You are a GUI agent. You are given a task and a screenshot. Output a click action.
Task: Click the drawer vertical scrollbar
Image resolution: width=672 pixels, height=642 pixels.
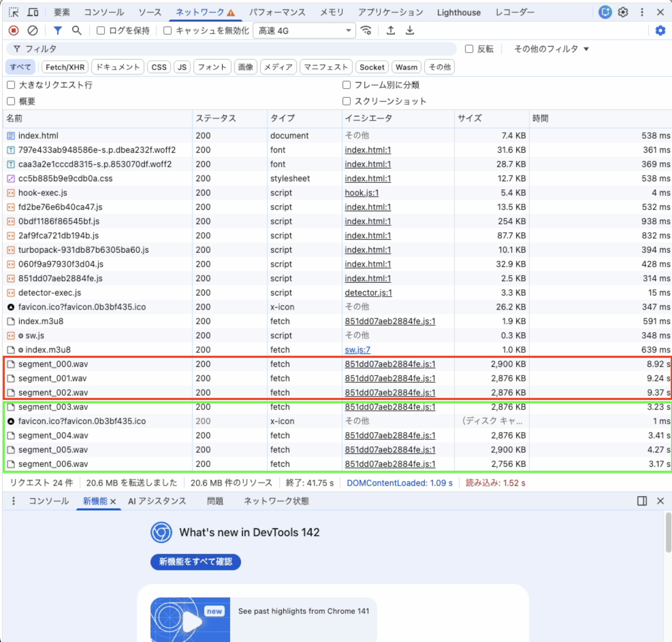(x=668, y=533)
